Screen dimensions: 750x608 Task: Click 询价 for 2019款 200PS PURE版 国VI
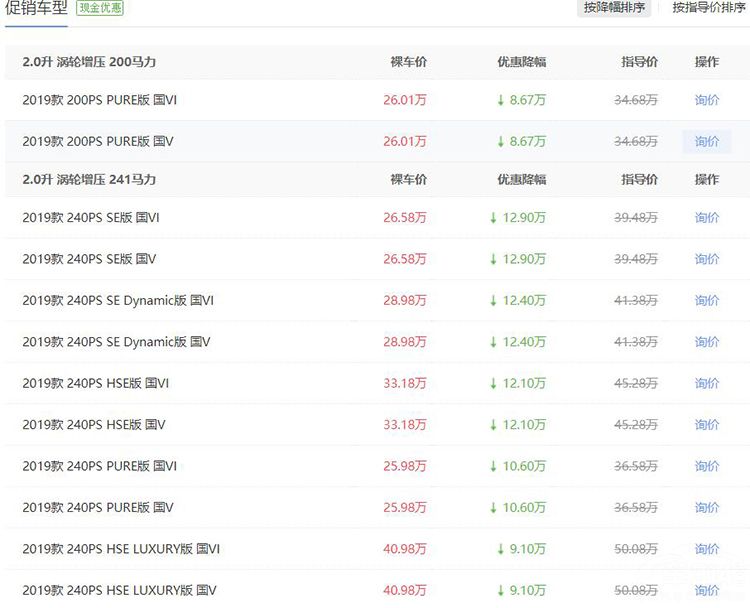pyautogui.click(x=707, y=100)
